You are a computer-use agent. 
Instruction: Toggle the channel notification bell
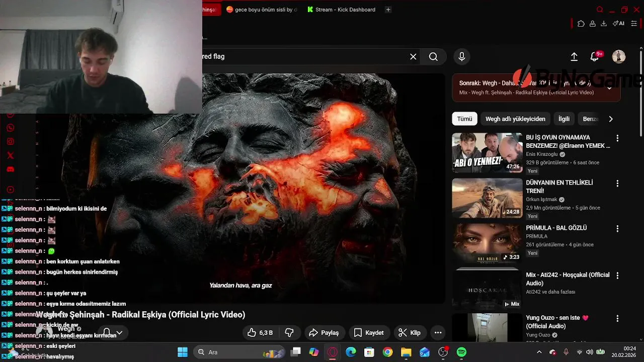(107, 333)
